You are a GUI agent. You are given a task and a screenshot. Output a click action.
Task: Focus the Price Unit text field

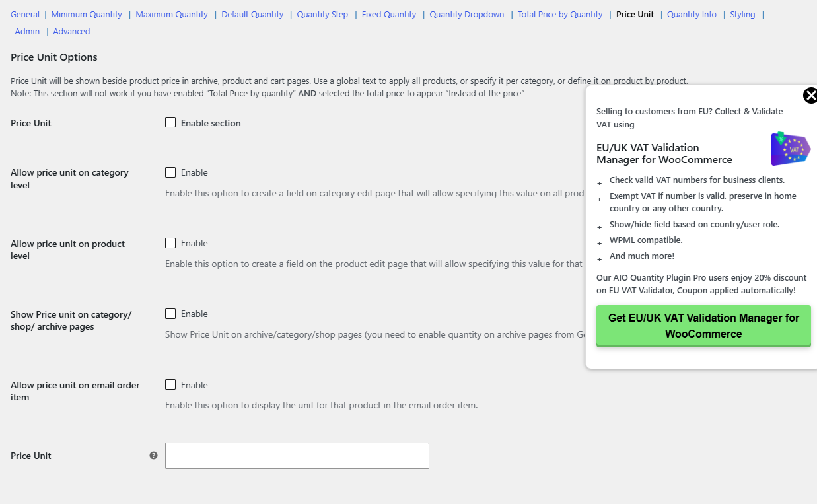(x=297, y=456)
